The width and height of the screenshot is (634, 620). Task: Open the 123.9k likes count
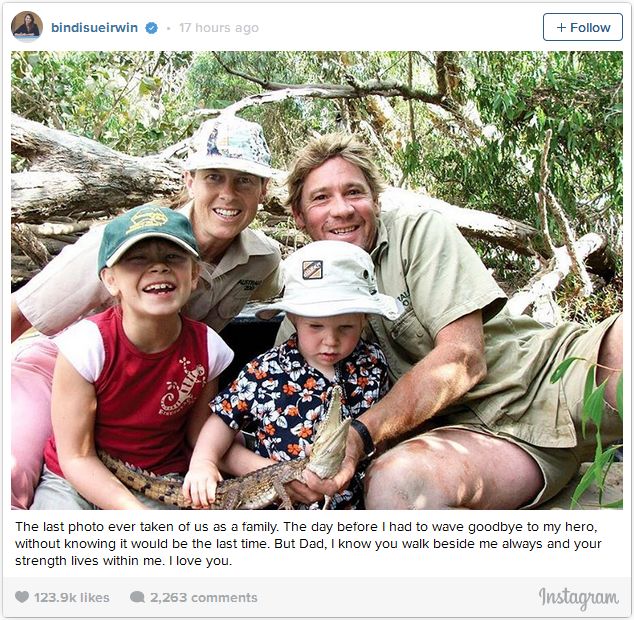[72, 597]
